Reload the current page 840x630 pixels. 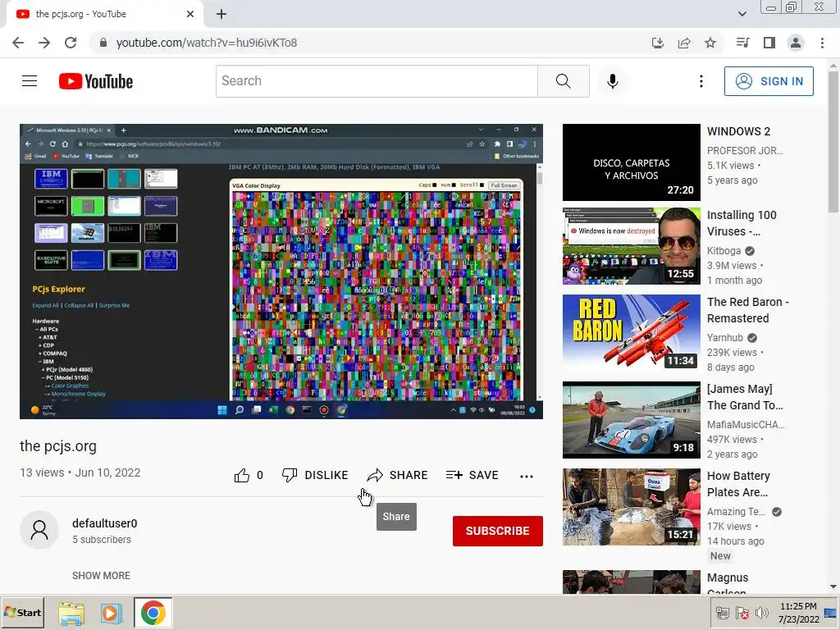point(71,43)
